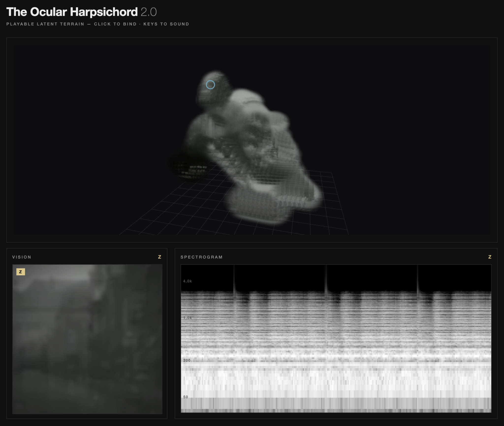Click the 'VISION' panel label
504x426 pixels.
pos(22,257)
